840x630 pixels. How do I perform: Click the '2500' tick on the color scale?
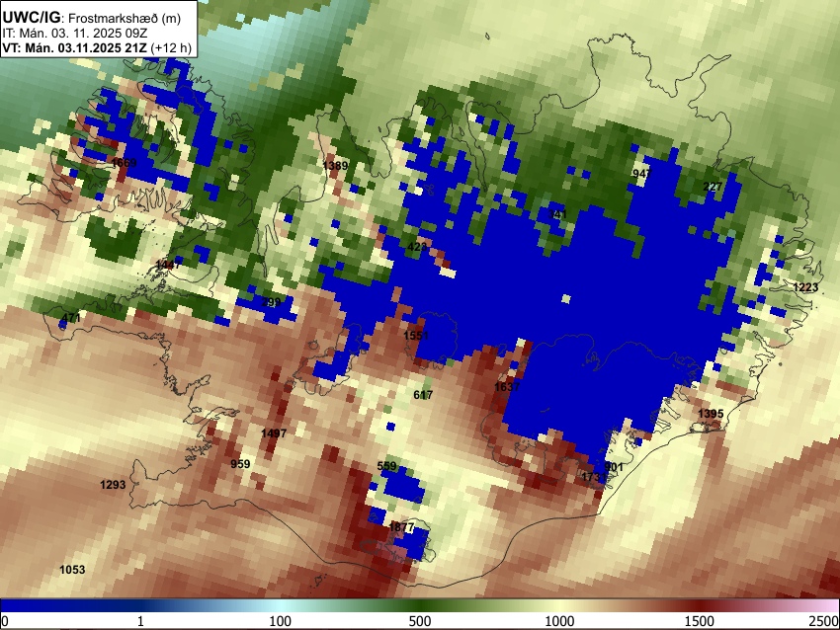point(824,621)
